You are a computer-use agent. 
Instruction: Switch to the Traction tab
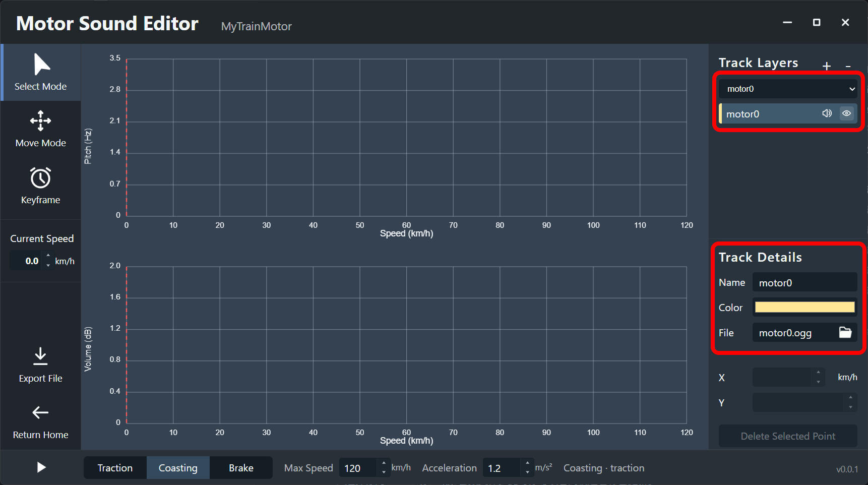[x=115, y=468]
